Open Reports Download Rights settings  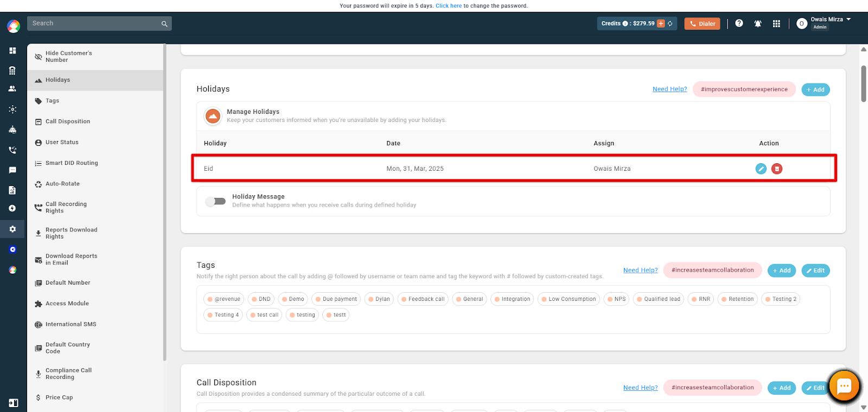click(x=95, y=233)
